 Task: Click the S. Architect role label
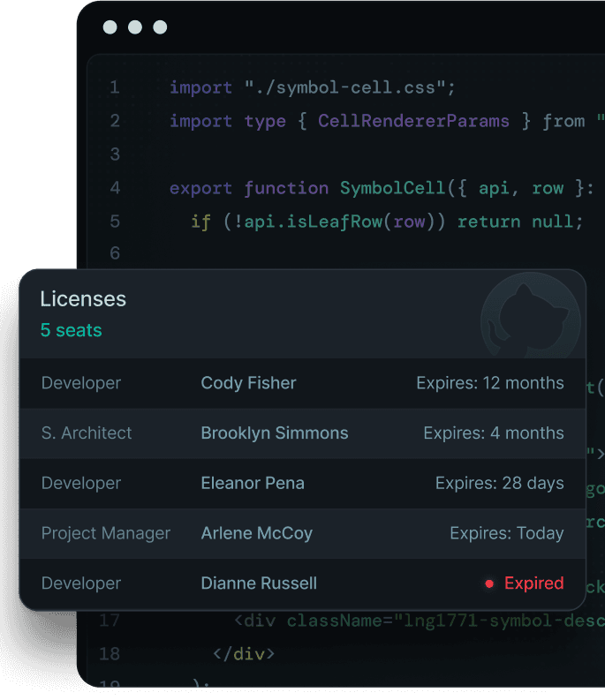point(87,433)
